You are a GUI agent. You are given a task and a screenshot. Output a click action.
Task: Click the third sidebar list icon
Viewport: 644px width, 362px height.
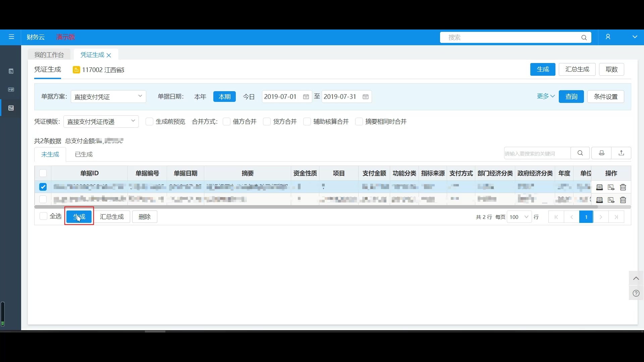11,108
